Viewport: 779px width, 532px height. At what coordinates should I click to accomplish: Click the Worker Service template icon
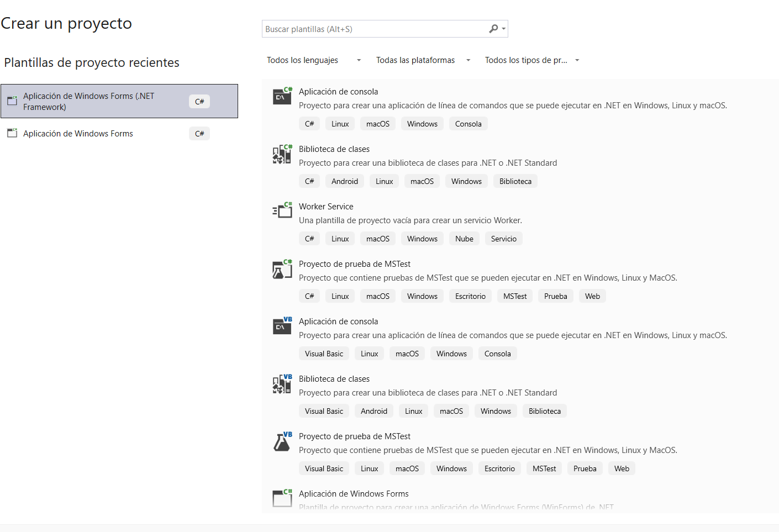(x=282, y=210)
